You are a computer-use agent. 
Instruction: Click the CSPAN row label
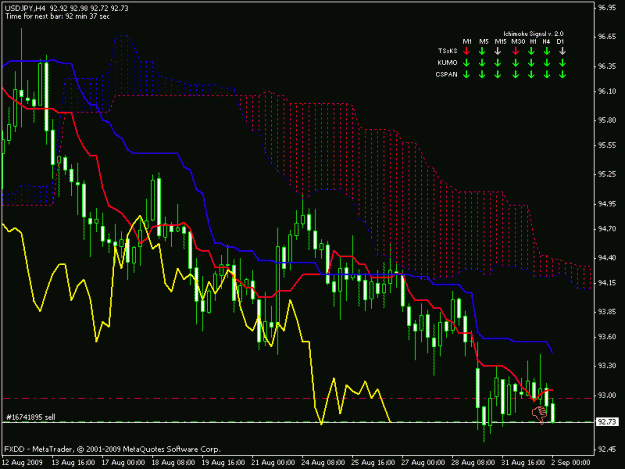point(446,74)
